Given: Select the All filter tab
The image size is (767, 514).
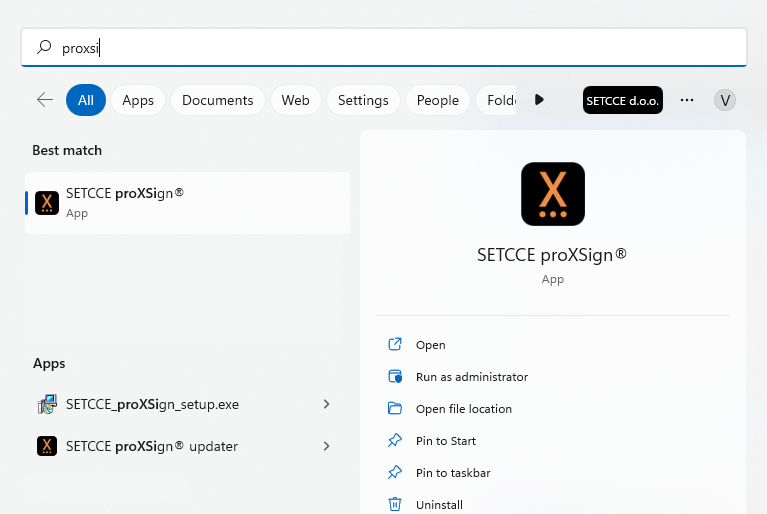Looking at the screenshot, I should click(x=86, y=100).
